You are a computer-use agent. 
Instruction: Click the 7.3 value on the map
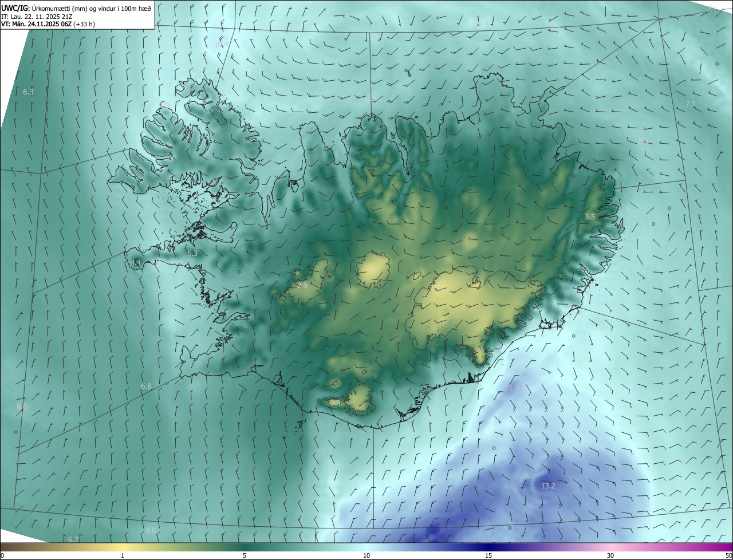[x=690, y=104]
